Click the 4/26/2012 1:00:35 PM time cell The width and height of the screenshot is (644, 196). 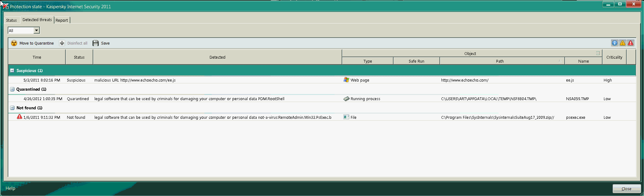point(43,99)
